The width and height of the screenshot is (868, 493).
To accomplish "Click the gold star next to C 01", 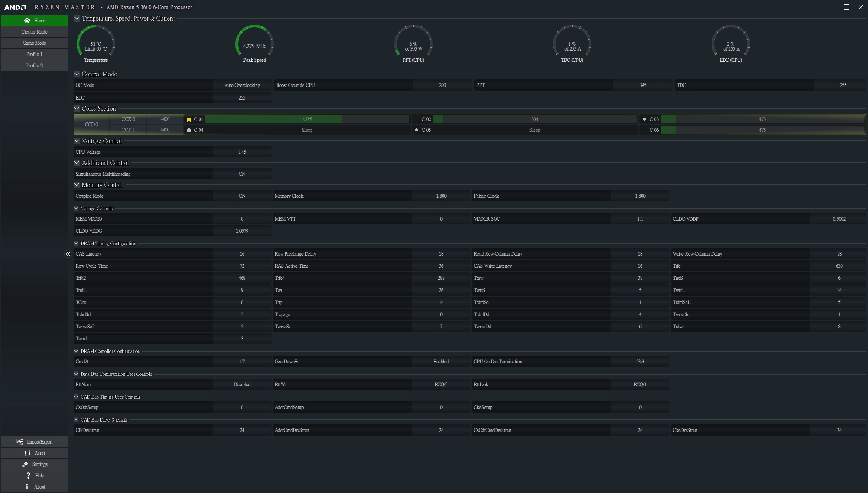I will pos(189,119).
